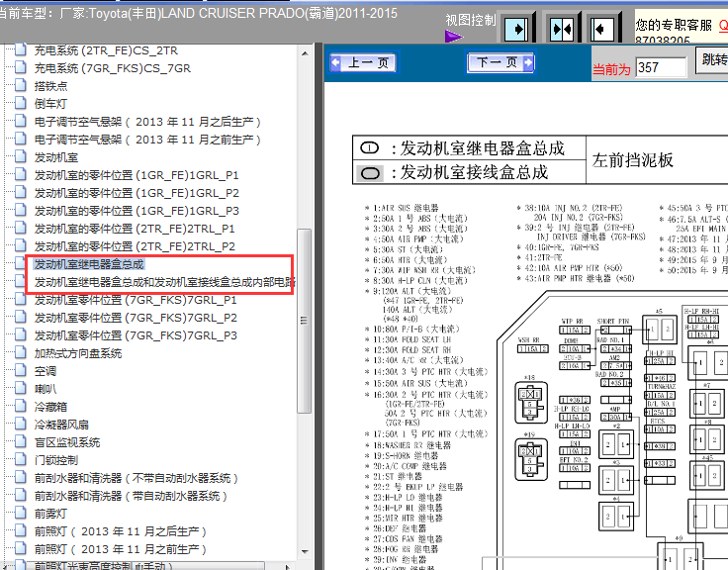Click the current page number field
The image size is (728, 570).
coord(661,67)
